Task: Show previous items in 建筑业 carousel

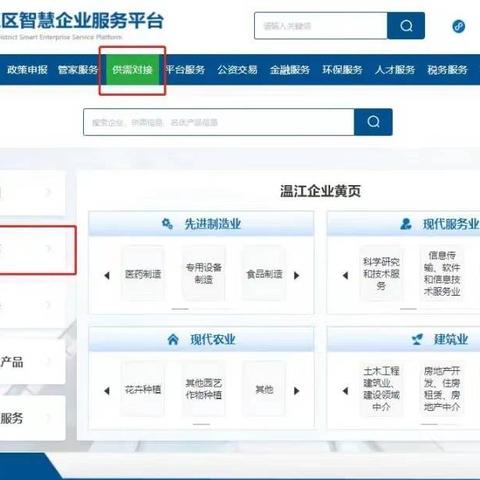Action: click(x=345, y=391)
